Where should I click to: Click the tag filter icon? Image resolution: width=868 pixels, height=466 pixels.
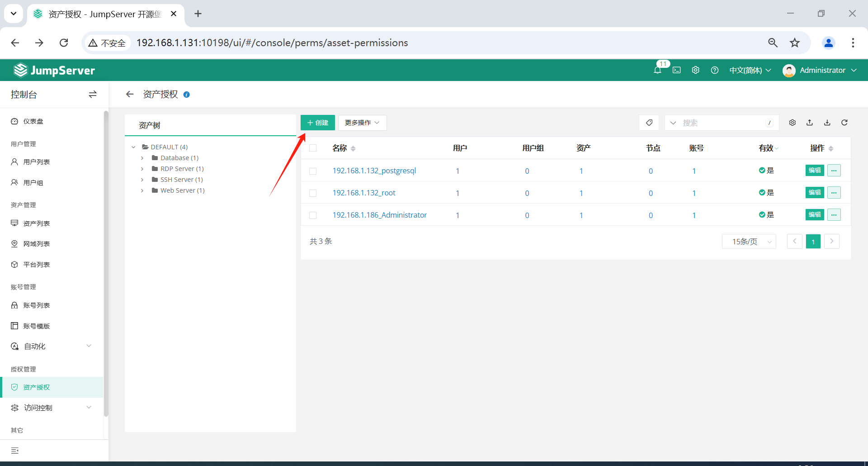tap(649, 123)
